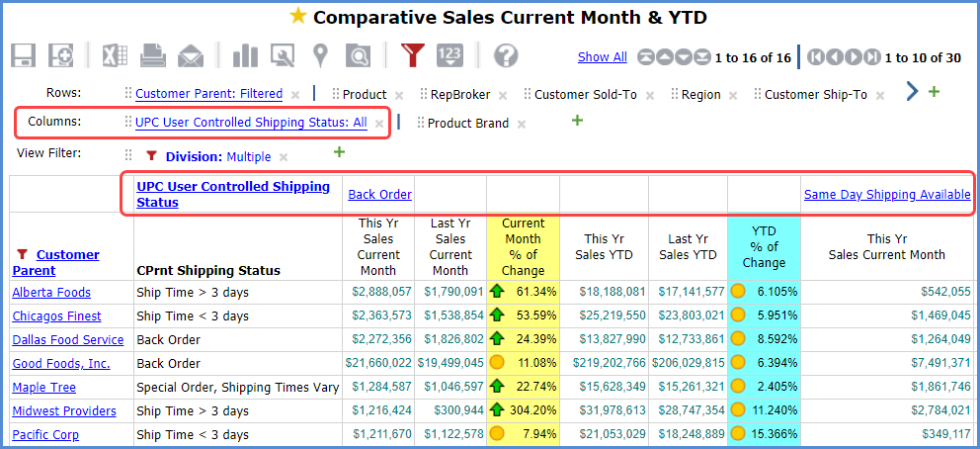This screenshot has height=449, width=980.
Task: Add a new column dimension with the plus
Action: (x=578, y=121)
